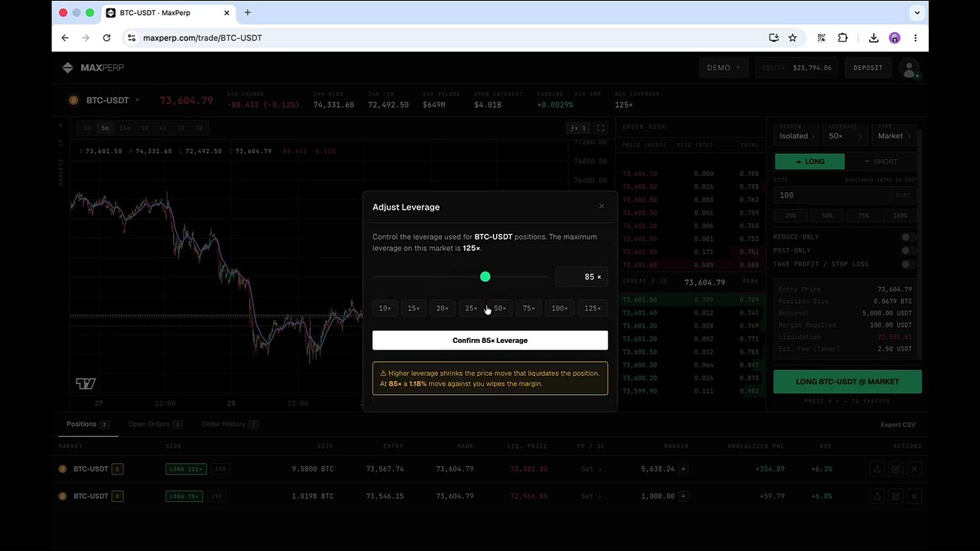Go forward in browser history

(x=86, y=37)
